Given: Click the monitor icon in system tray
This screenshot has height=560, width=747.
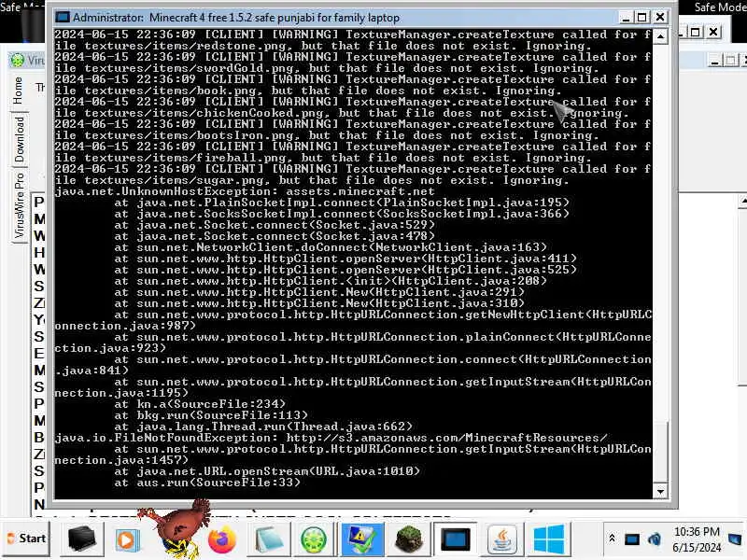Looking at the screenshot, I should click(x=632, y=539).
